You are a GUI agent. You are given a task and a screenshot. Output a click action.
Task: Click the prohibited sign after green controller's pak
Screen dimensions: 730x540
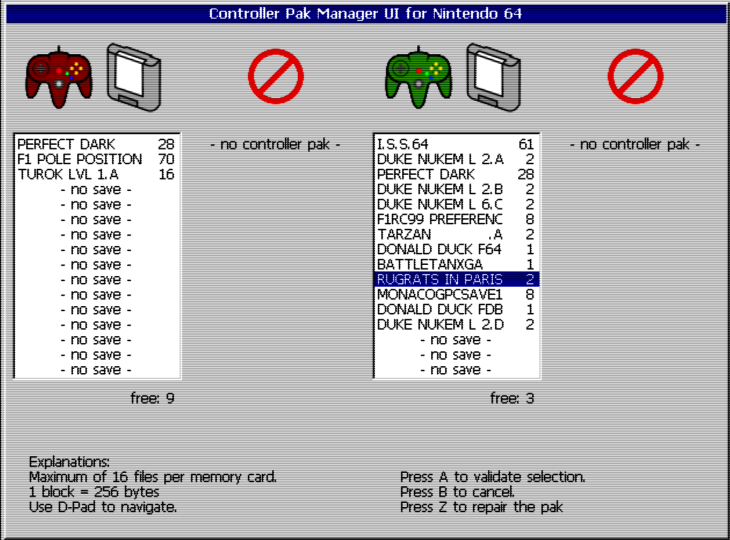(635, 76)
